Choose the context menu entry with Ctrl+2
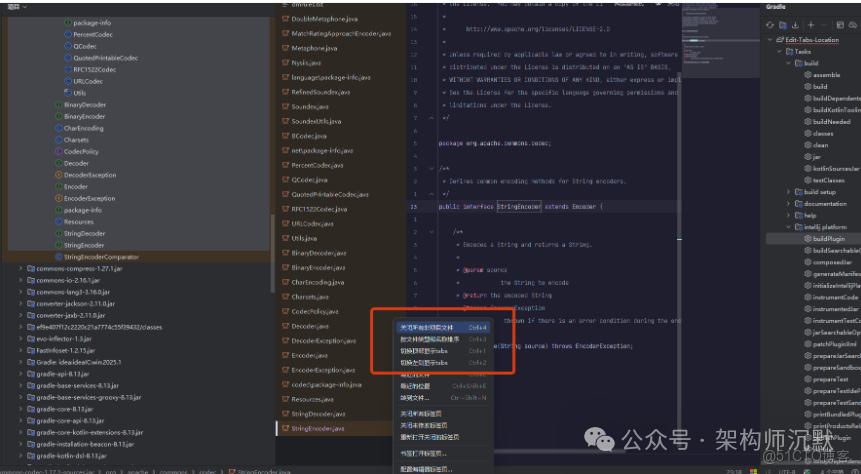This screenshot has width=861, height=474. pos(443,363)
